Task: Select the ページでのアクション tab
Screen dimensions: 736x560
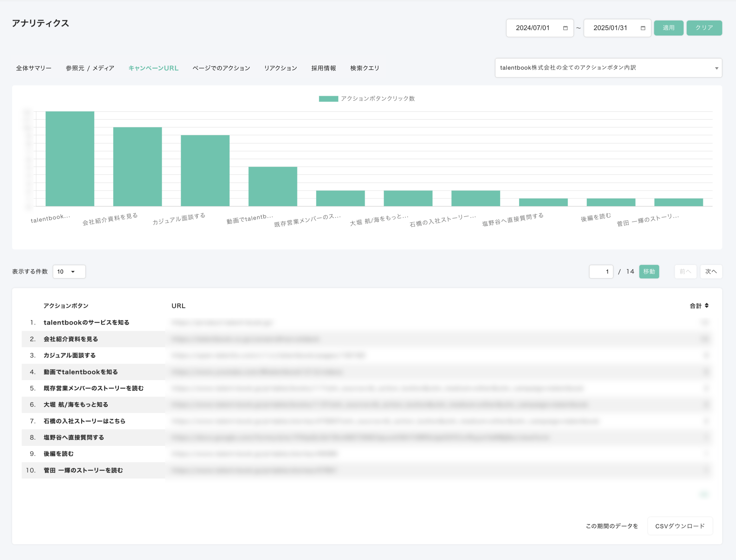Action: [221, 68]
